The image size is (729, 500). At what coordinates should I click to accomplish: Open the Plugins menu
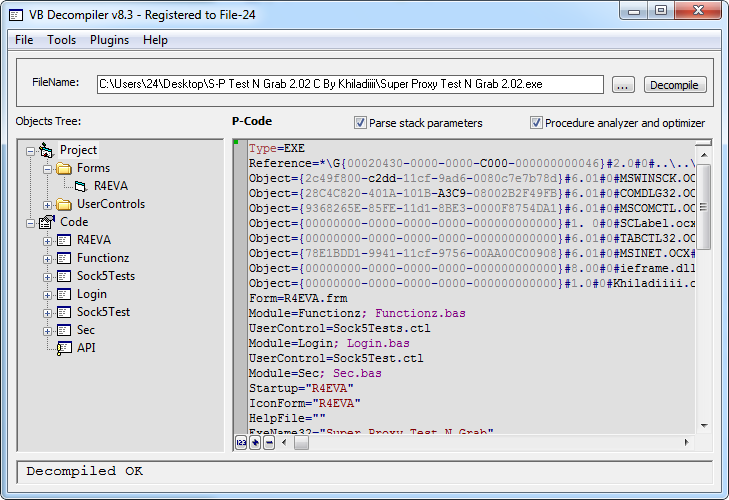109,40
